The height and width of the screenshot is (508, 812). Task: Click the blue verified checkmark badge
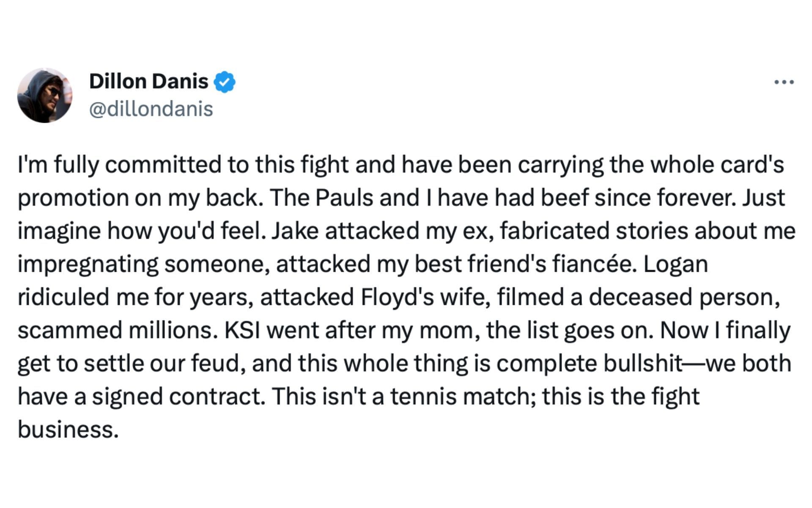point(225,82)
